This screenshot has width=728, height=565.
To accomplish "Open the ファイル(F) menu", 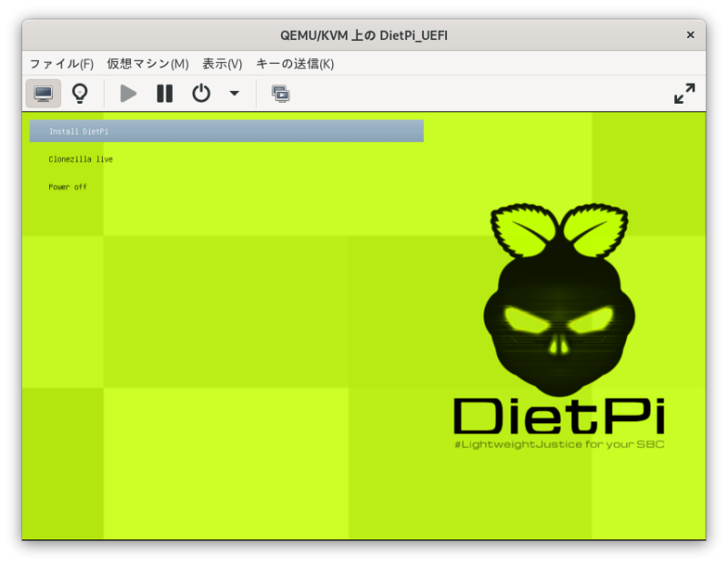I will [62, 64].
